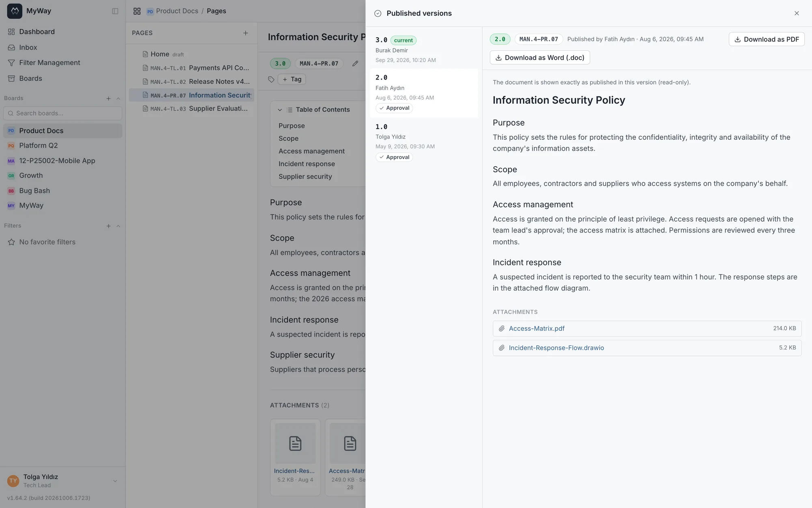The width and height of the screenshot is (812, 508).
Task: Select version 3.0 by Burak Demir
Action: [x=424, y=50]
